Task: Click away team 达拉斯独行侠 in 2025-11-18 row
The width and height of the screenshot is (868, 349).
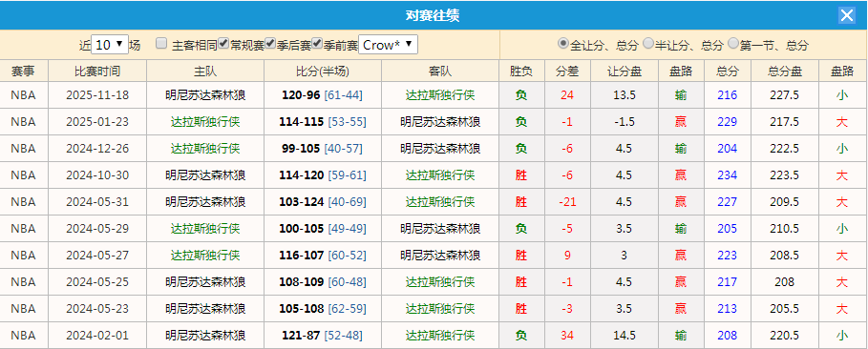Action: tap(440, 95)
